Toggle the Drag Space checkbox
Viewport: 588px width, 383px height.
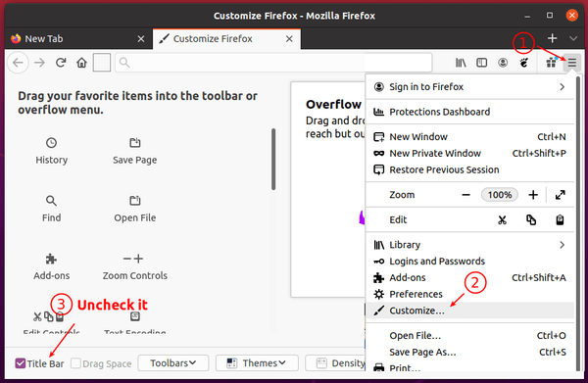75,363
